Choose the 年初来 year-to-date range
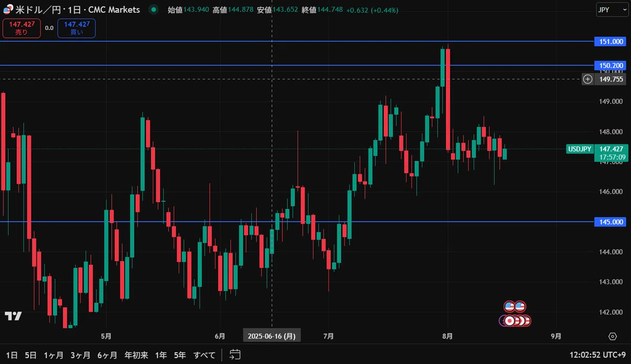Screen dimensions: 631x364 (x=136, y=355)
